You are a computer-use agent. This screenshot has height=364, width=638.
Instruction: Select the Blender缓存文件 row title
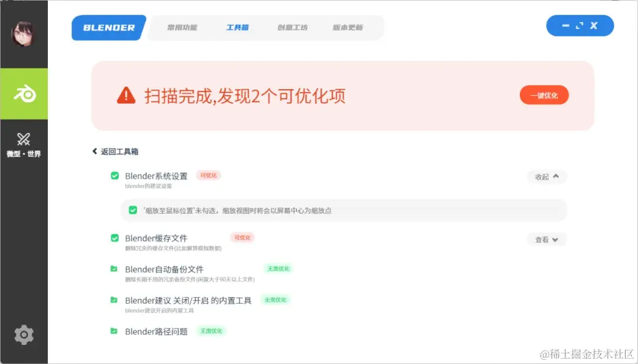(x=156, y=238)
